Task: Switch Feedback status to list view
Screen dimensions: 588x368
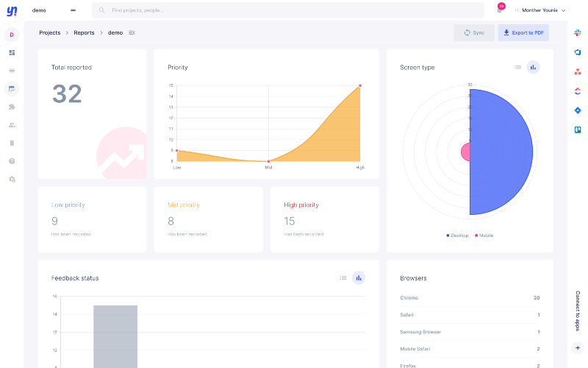Action: click(x=343, y=278)
